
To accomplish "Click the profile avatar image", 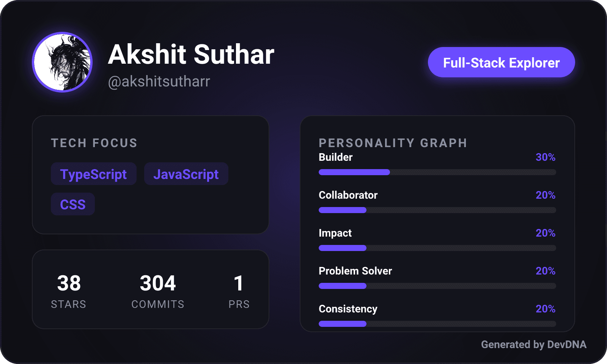I will pos(62,62).
